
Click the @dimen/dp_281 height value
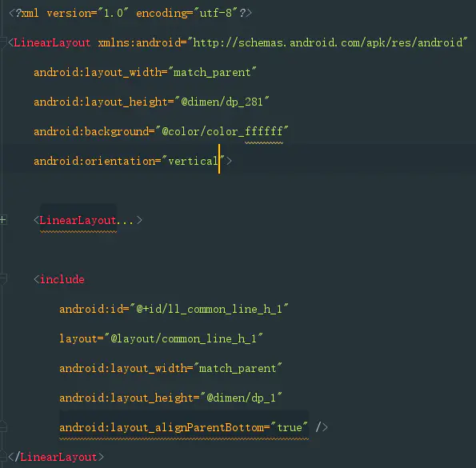tap(222, 102)
